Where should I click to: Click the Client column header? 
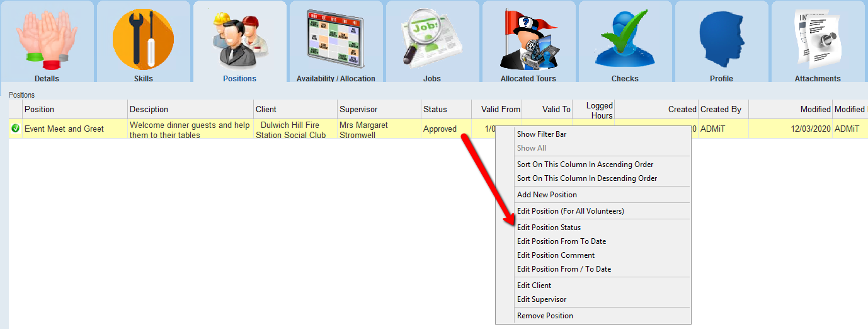266,109
